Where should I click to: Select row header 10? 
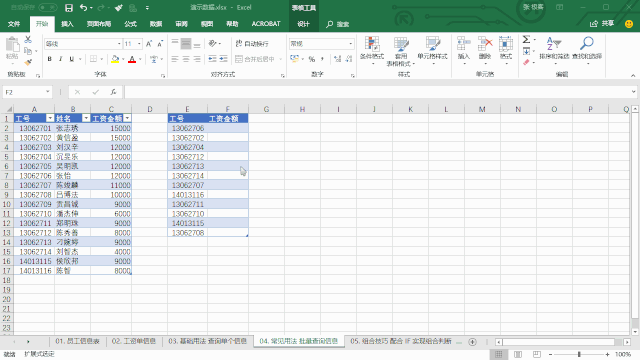7,204
